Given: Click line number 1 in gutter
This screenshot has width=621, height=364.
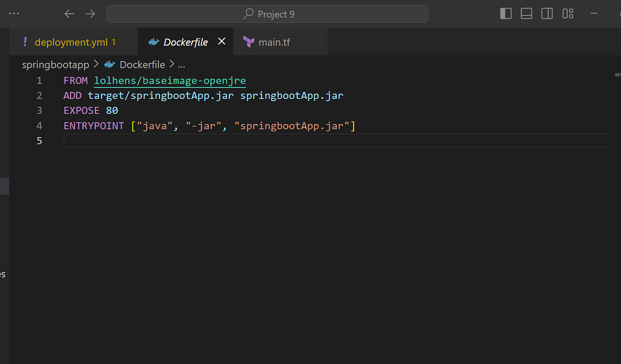Looking at the screenshot, I should pyautogui.click(x=39, y=81).
